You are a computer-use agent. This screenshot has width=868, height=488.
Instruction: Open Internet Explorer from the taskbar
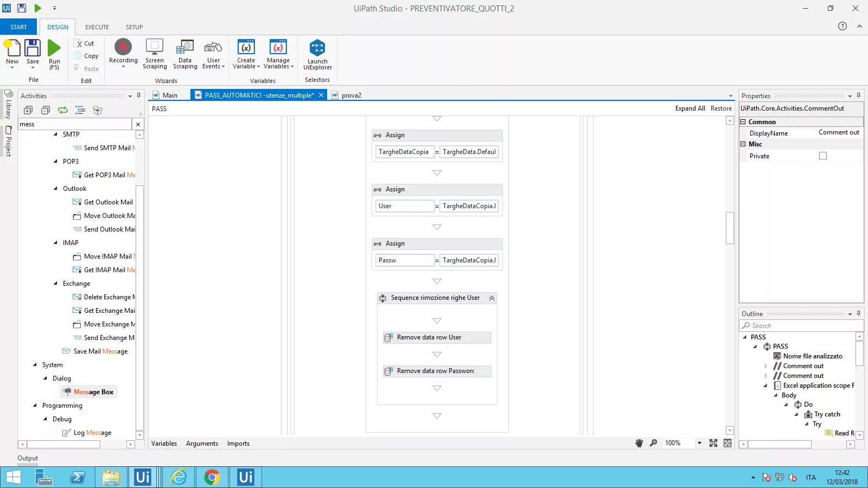coord(178,477)
